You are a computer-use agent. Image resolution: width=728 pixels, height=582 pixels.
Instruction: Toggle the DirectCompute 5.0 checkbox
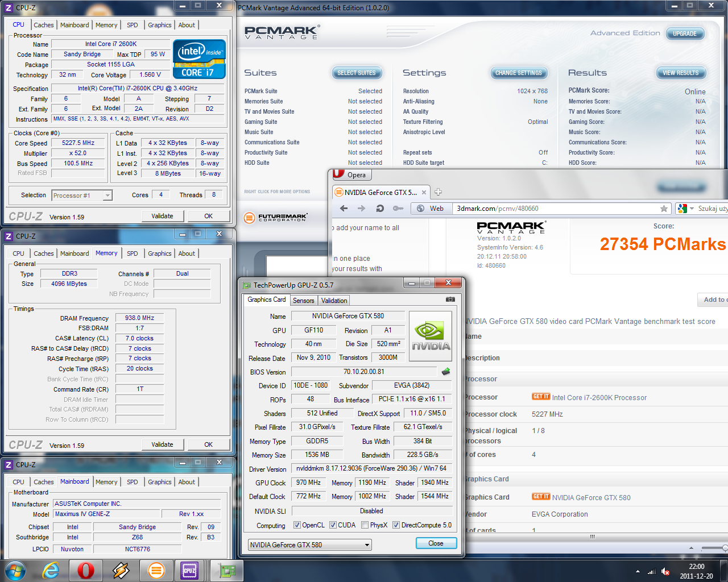click(x=396, y=525)
